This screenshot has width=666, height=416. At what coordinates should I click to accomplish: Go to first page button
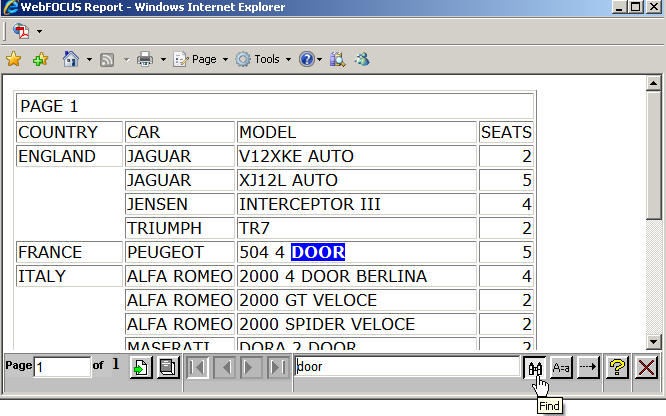(198, 367)
